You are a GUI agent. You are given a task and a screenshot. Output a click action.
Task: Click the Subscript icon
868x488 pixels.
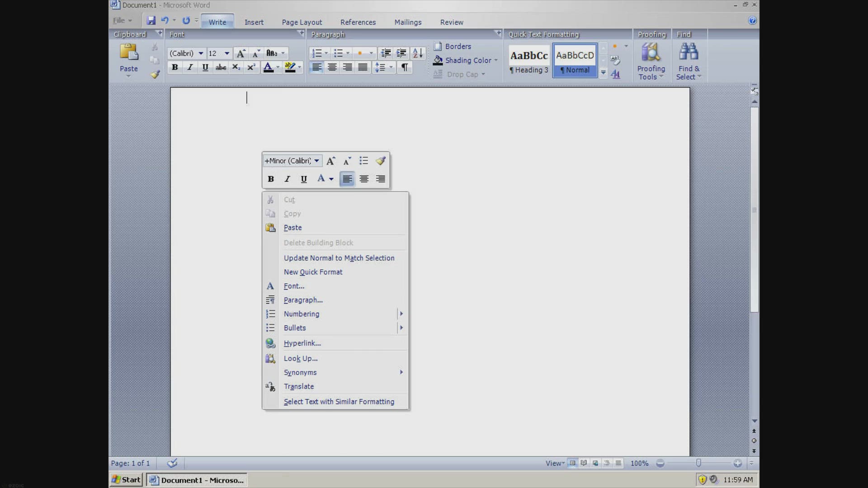coord(236,67)
